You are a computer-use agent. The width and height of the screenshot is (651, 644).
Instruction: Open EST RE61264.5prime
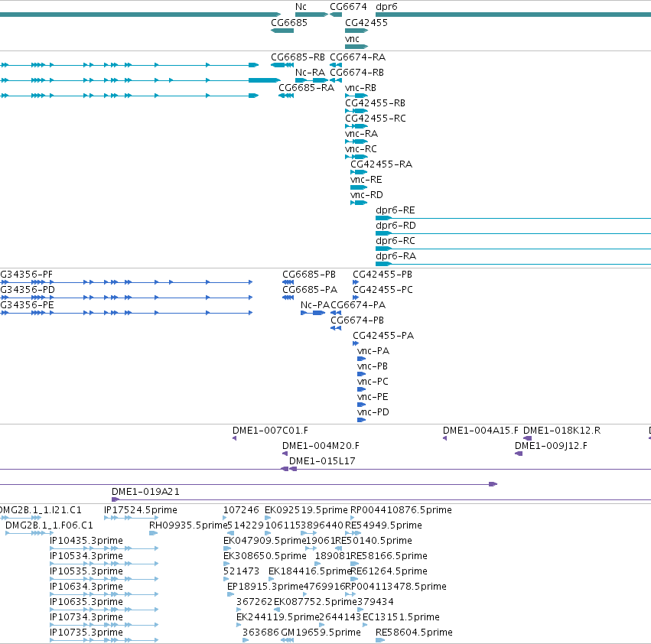pyautogui.click(x=389, y=571)
